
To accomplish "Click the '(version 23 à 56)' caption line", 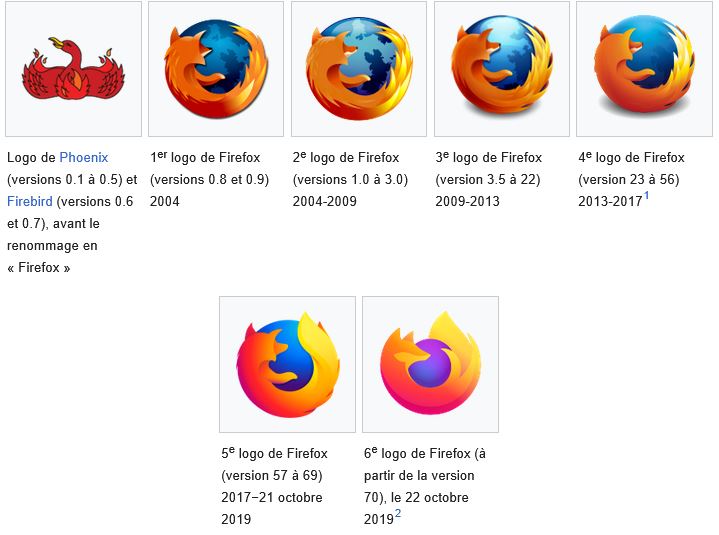I will [x=629, y=179].
